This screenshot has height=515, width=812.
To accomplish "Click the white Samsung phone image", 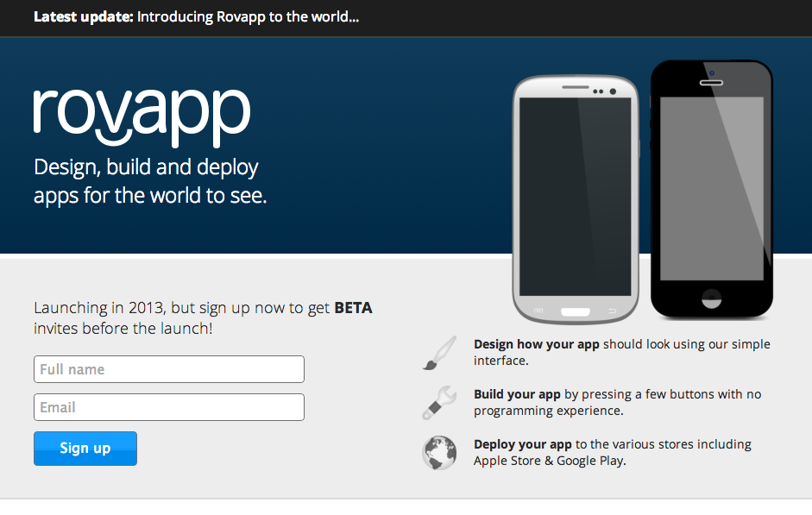I will (576, 200).
